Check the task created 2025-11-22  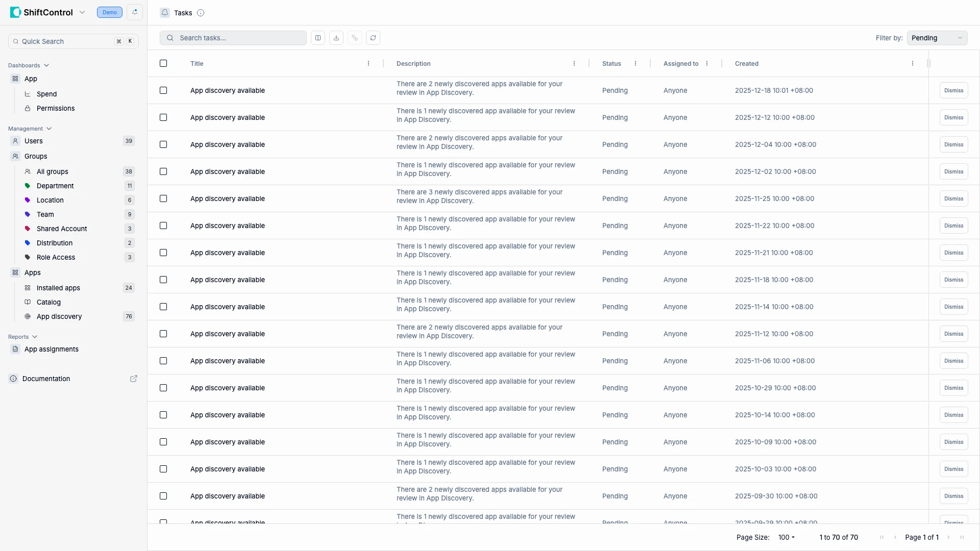(163, 226)
